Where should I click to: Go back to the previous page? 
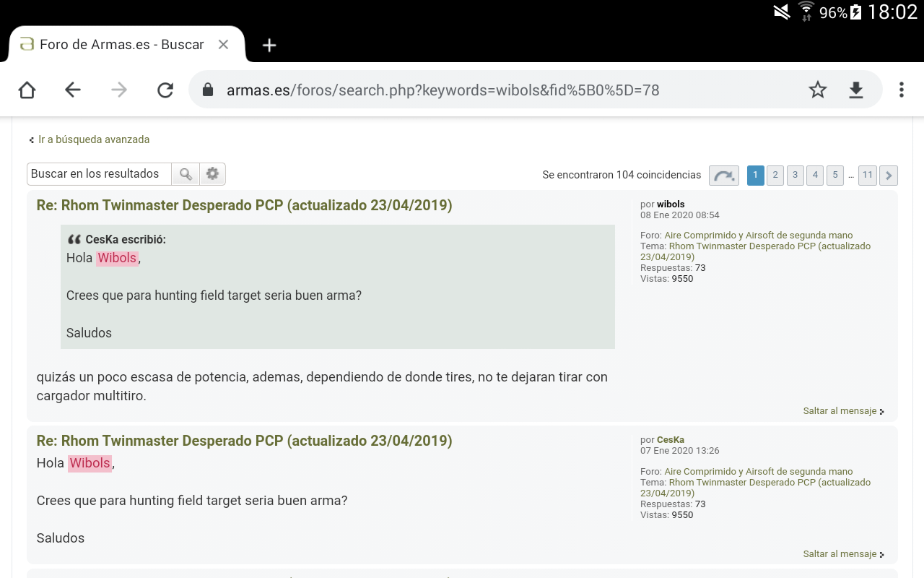click(x=73, y=90)
